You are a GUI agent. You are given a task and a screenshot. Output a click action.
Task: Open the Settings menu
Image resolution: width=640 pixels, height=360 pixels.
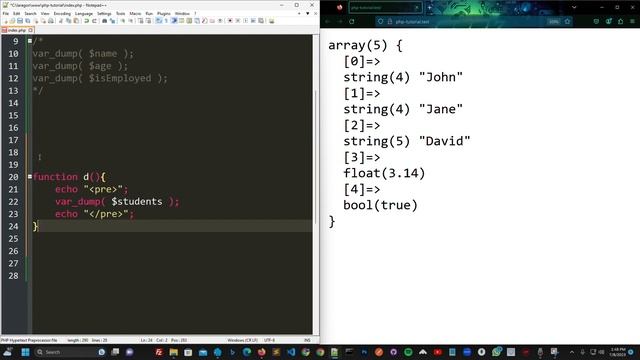(104, 13)
